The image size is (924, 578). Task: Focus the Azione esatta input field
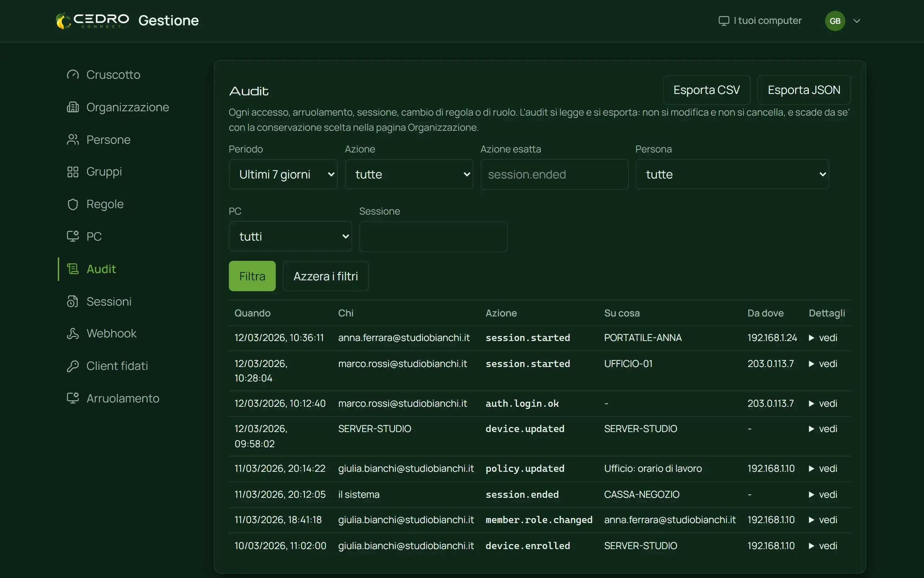(554, 174)
